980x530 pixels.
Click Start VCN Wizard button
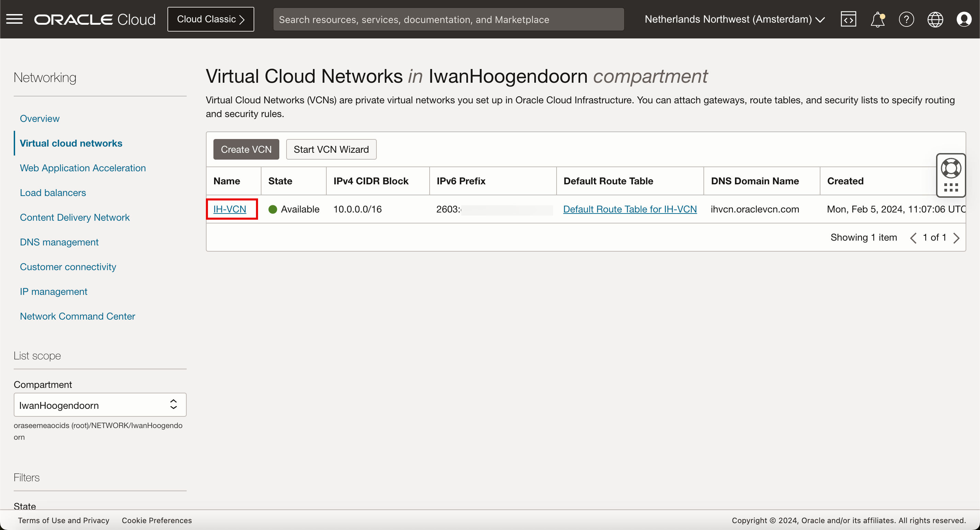pos(331,149)
